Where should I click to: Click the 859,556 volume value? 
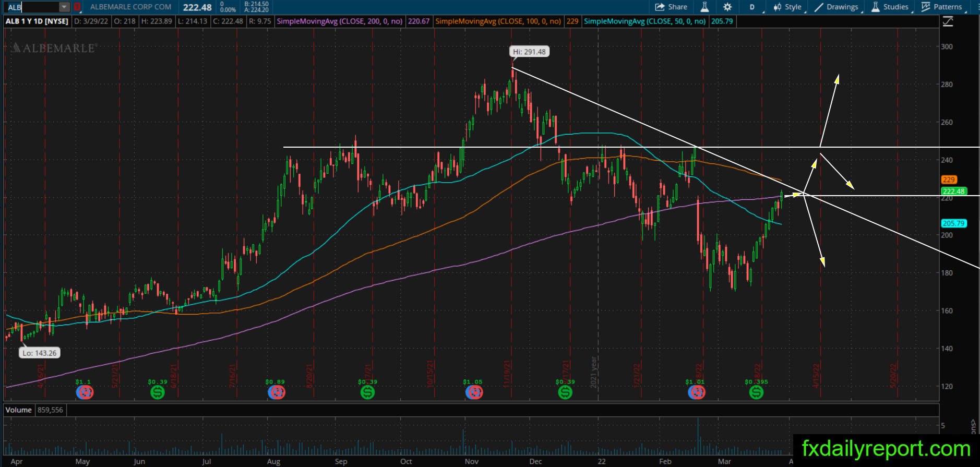(50, 410)
